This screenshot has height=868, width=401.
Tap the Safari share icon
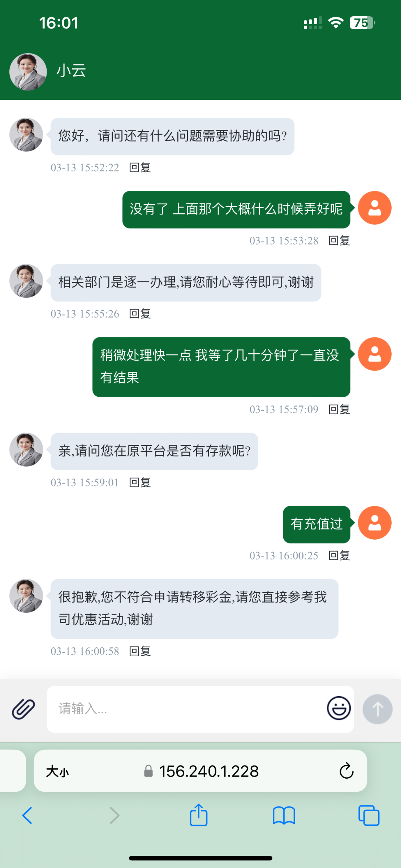click(x=199, y=816)
